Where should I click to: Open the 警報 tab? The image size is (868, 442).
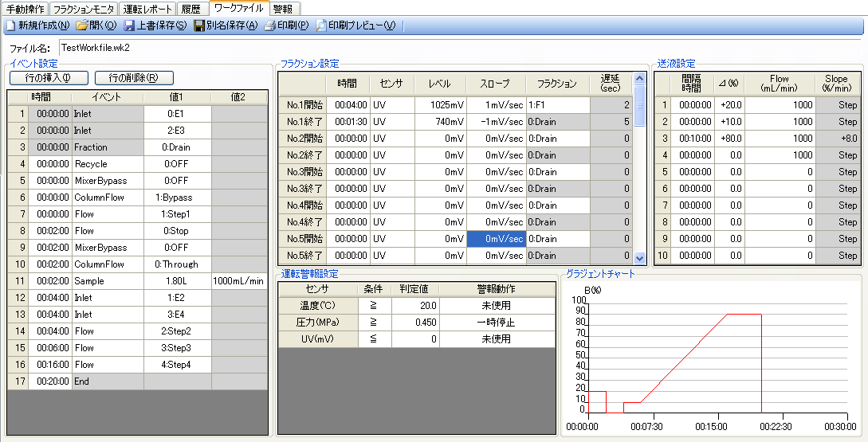tap(284, 10)
